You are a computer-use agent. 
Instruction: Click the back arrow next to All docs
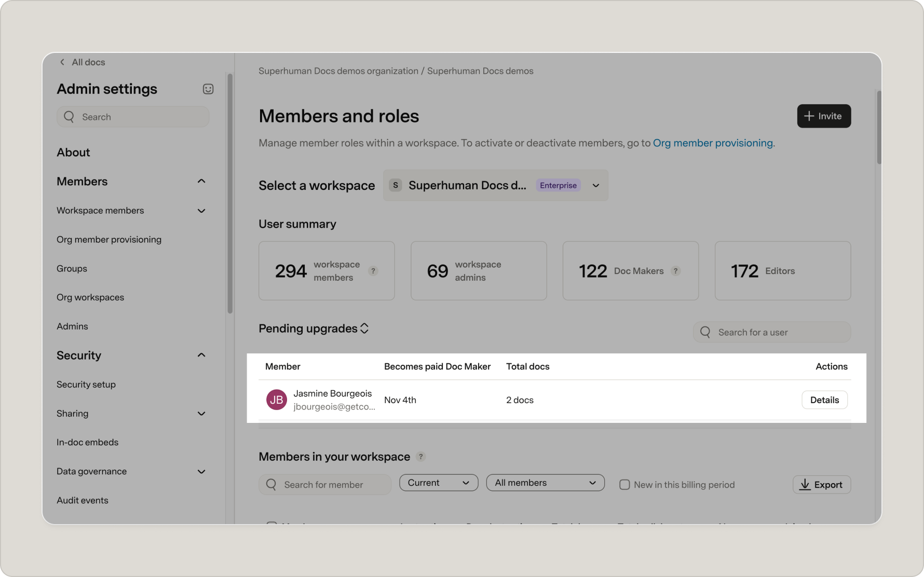point(62,62)
